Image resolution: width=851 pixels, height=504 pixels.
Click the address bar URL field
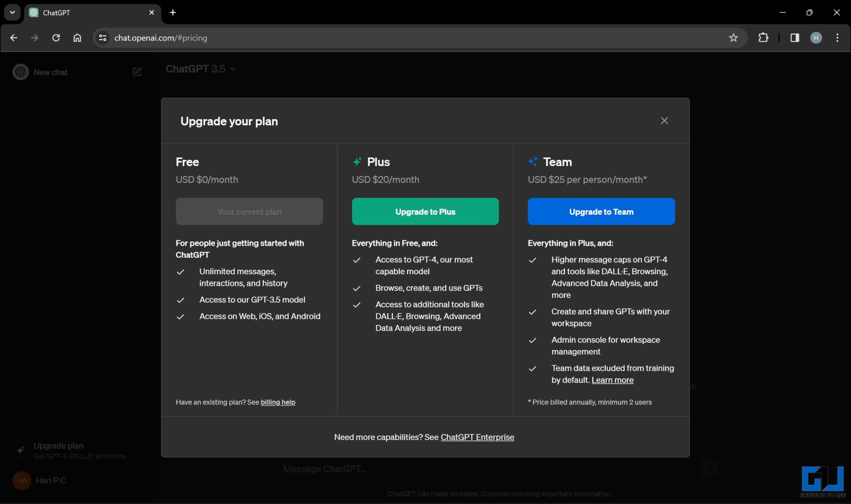pos(374,38)
